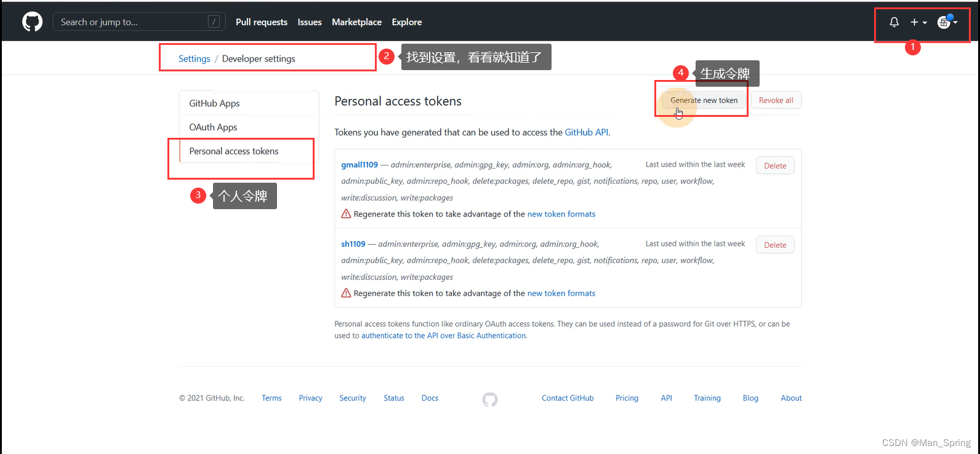Click the slash shortcut icon in search box
Screen dimensions: 980x454
click(214, 22)
